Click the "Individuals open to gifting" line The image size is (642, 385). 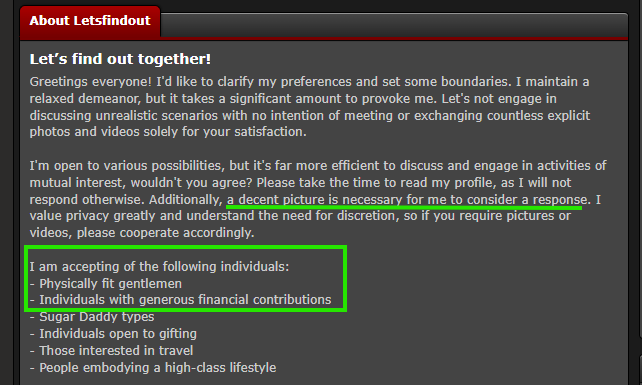[113, 334]
